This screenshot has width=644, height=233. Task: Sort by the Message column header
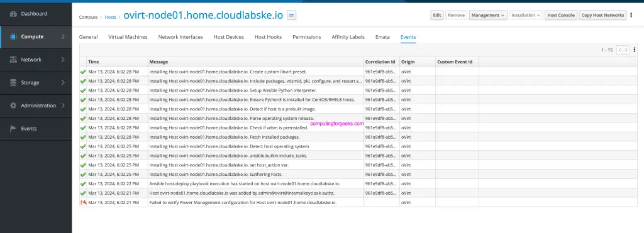click(255, 62)
